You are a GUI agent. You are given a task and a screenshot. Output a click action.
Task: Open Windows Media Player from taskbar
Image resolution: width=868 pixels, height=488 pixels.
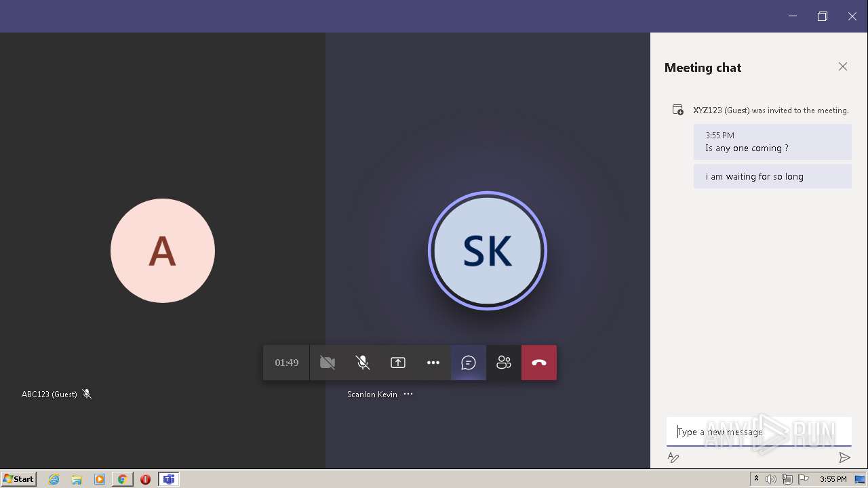[x=100, y=479]
